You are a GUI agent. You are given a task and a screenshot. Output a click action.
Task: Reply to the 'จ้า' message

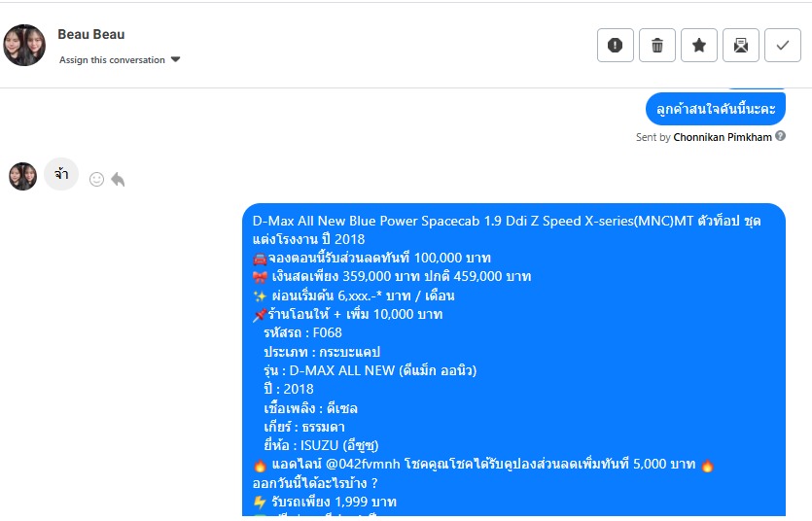point(118,179)
